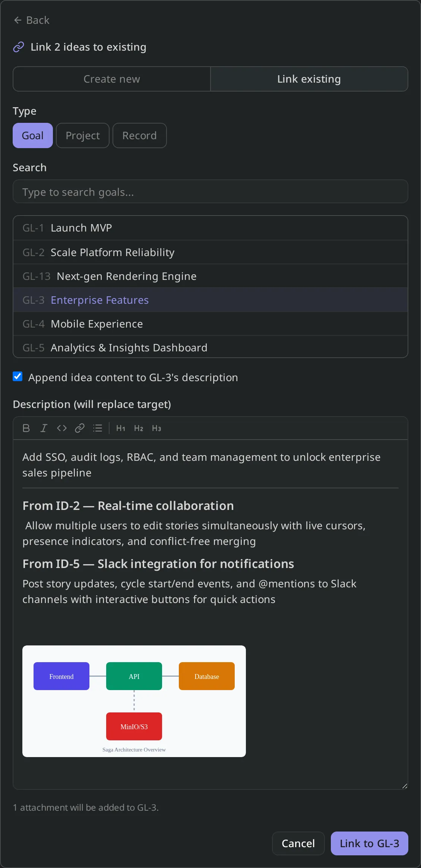The image size is (421, 868).
Task: Click the description editor resize handle
Action: click(405, 786)
